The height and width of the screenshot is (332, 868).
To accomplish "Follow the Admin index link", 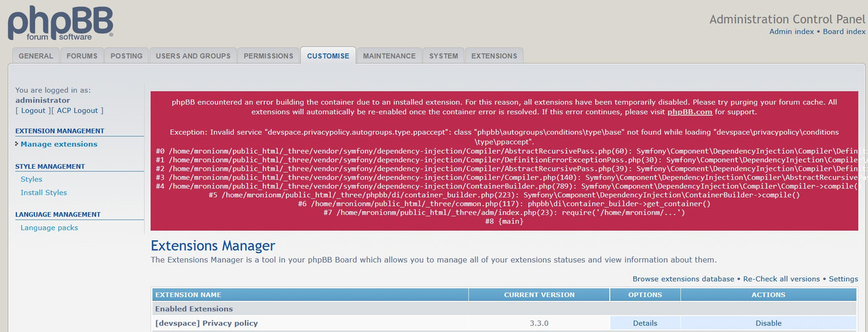I will coord(791,31).
